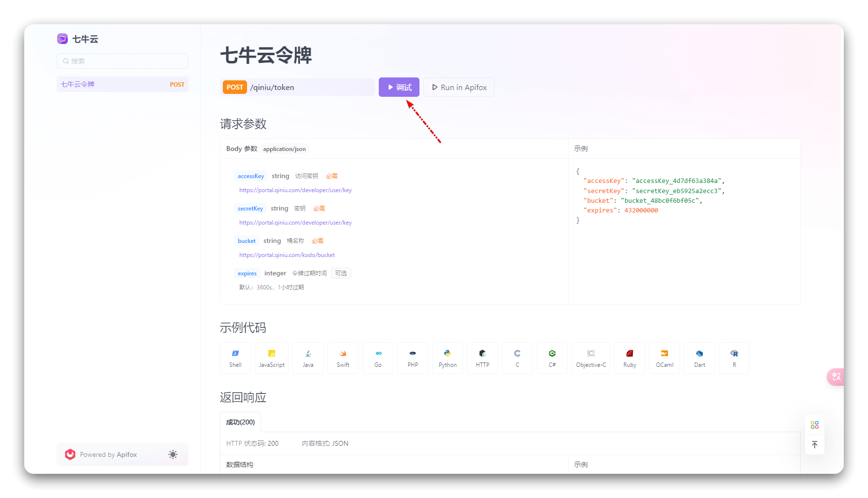Click Powered by Apifox link
Image resolution: width=868 pixels, height=498 pixels.
click(x=108, y=454)
